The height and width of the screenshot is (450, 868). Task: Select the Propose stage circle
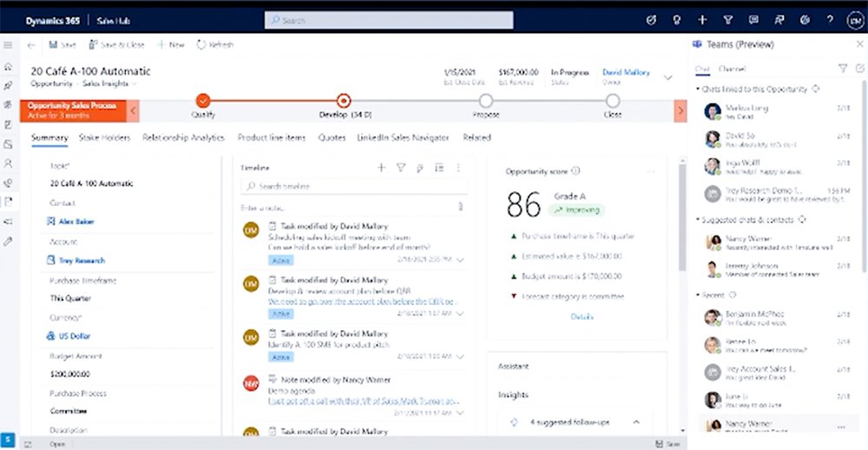click(486, 101)
